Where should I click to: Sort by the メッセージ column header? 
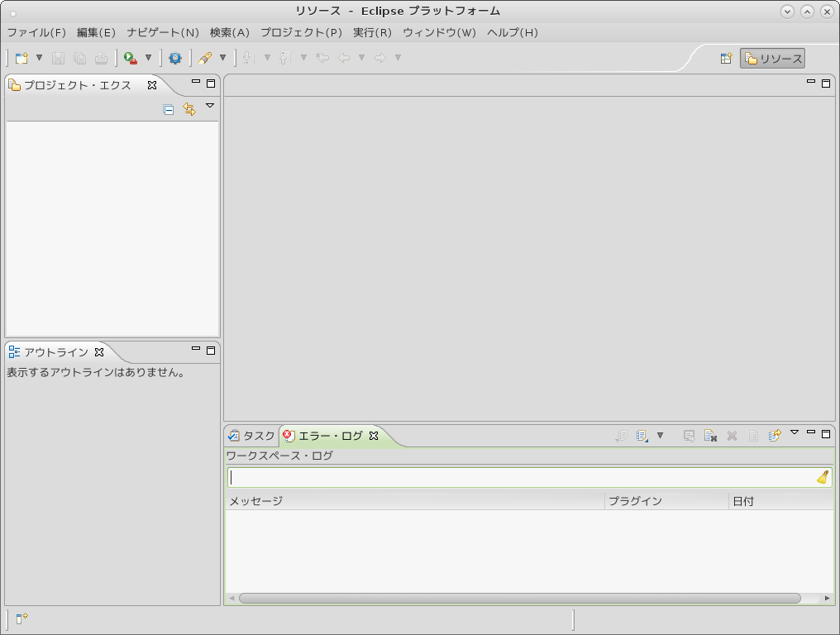click(x=415, y=501)
